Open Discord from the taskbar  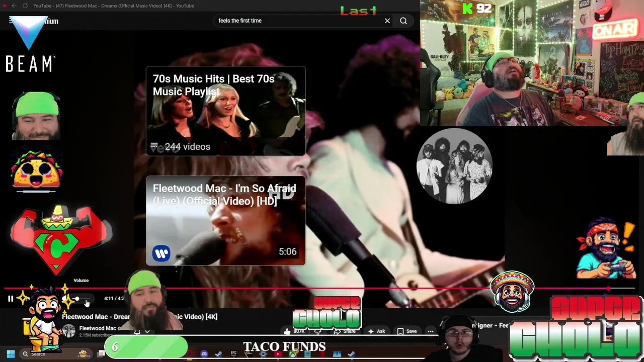pyautogui.click(x=204, y=354)
